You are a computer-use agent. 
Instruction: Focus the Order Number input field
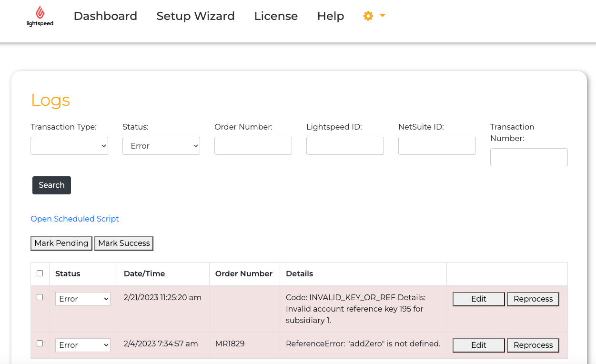253,146
